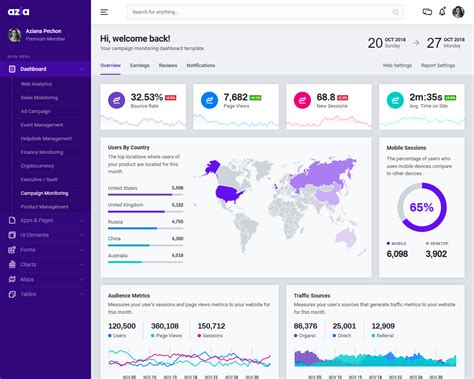This screenshot has width=474, height=379.
Task: Switch to the Earnings tab
Action: [x=140, y=65]
